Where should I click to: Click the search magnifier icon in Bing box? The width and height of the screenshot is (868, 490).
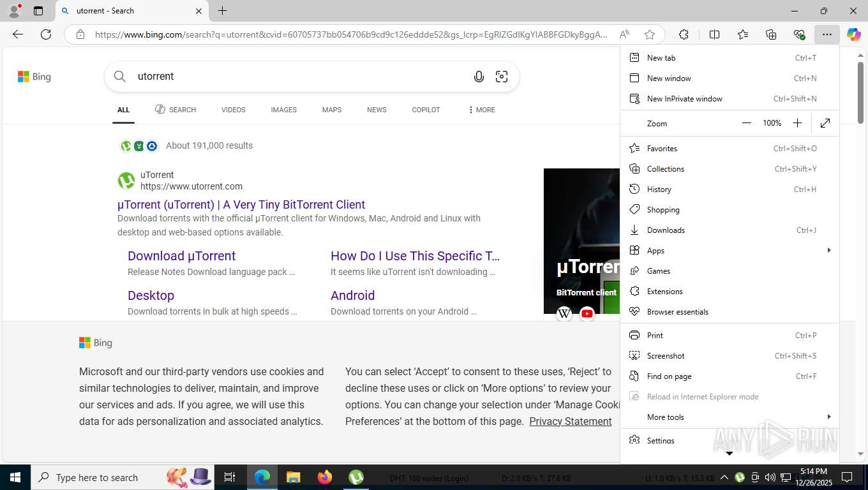point(120,77)
